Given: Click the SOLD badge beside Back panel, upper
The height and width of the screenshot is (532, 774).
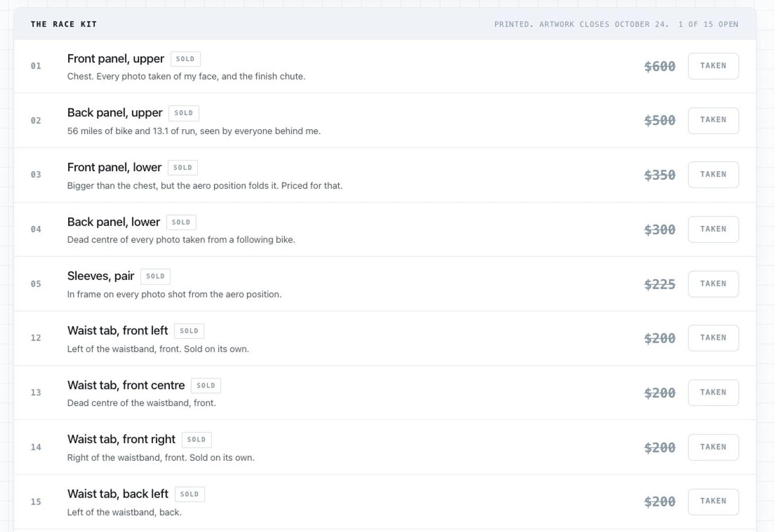Looking at the screenshot, I should click(184, 113).
